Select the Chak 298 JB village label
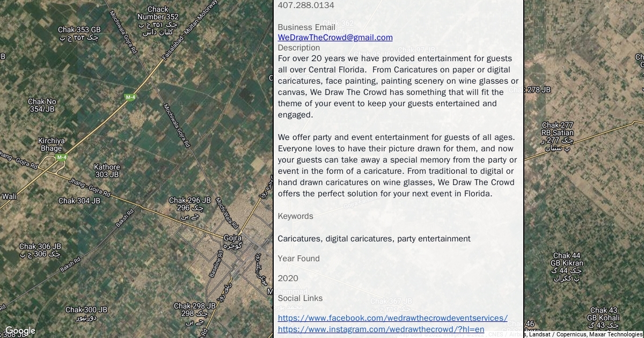Screen dimensions: 644x338 tap(194, 306)
